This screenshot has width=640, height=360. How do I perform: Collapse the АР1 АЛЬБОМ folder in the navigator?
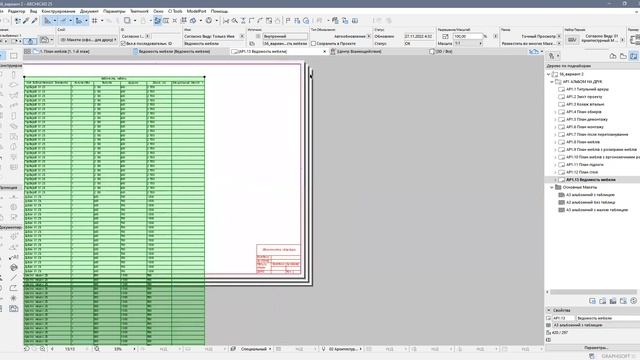click(x=552, y=82)
